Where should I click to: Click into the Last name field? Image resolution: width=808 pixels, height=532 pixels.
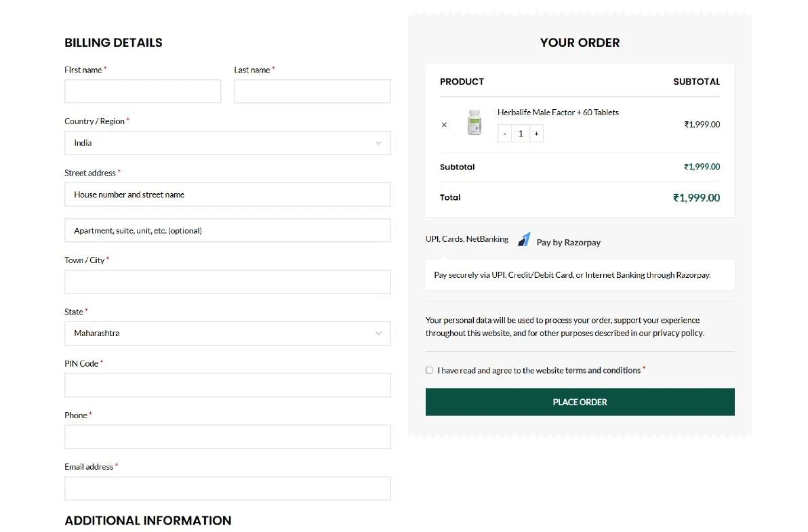pos(312,91)
